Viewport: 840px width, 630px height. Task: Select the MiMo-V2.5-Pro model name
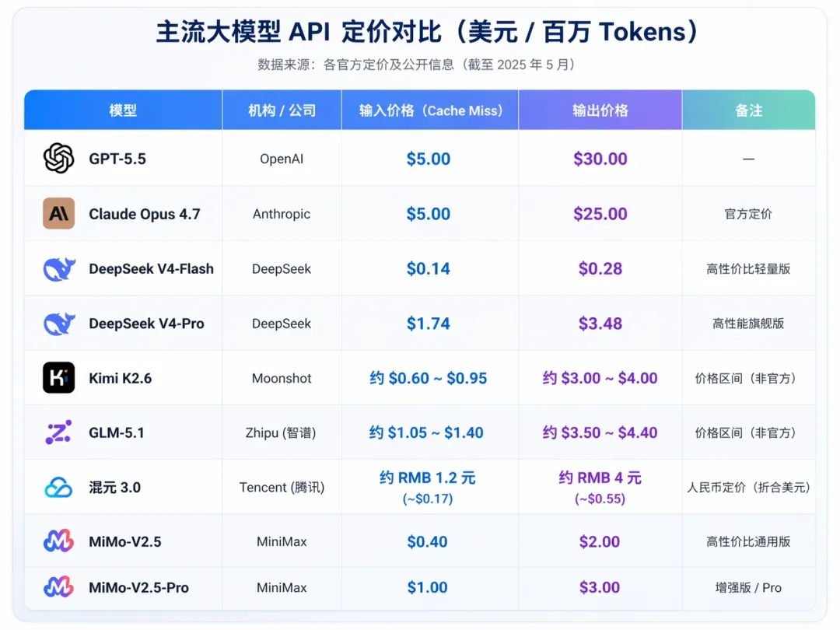coord(138,588)
